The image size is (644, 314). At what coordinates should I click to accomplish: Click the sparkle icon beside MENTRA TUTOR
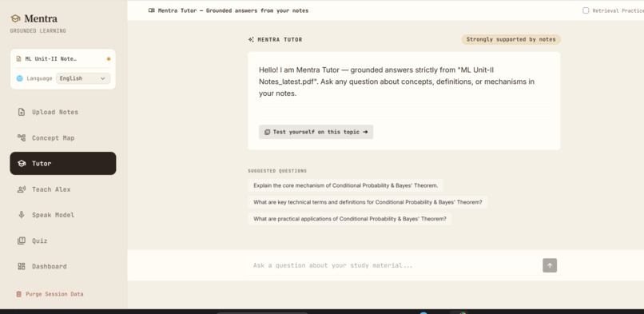[x=251, y=40]
